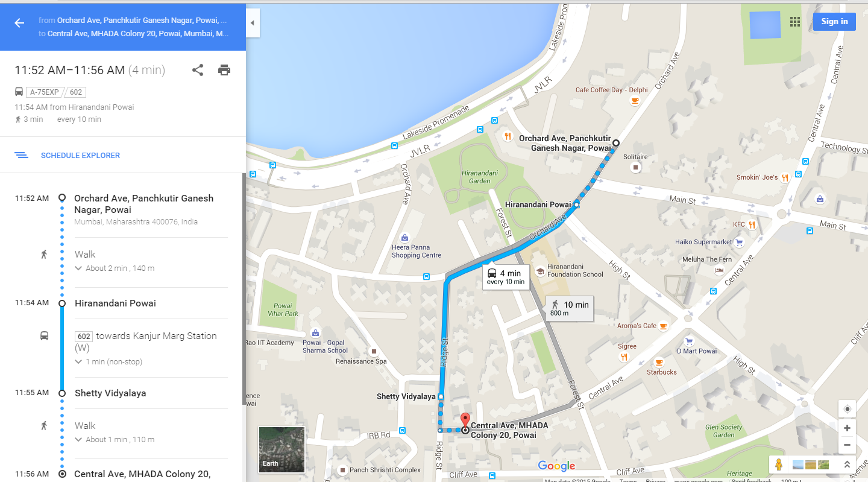Expand walk details About 1 min, 110 m
The height and width of the screenshot is (482, 868).
click(x=115, y=439)
